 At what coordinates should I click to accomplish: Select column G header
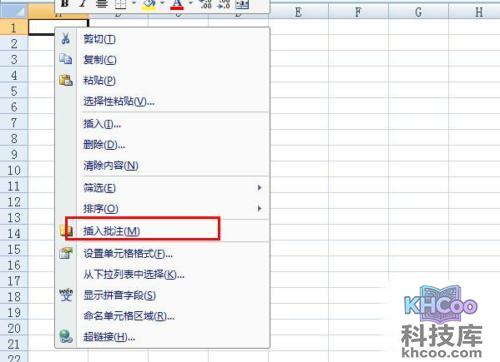(418, 12)
